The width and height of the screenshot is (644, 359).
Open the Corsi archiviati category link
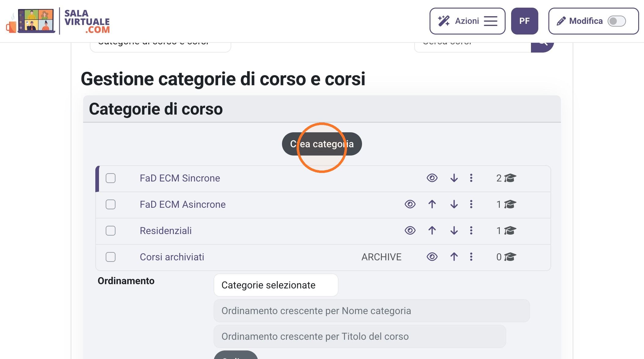[172, 257]
